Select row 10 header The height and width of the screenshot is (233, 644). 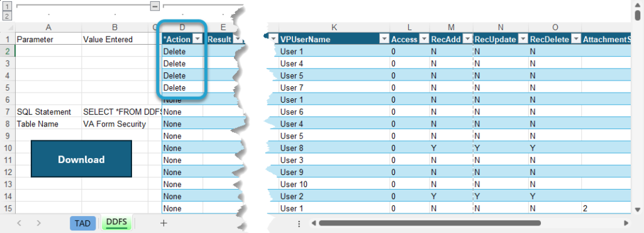pos(8,148)
